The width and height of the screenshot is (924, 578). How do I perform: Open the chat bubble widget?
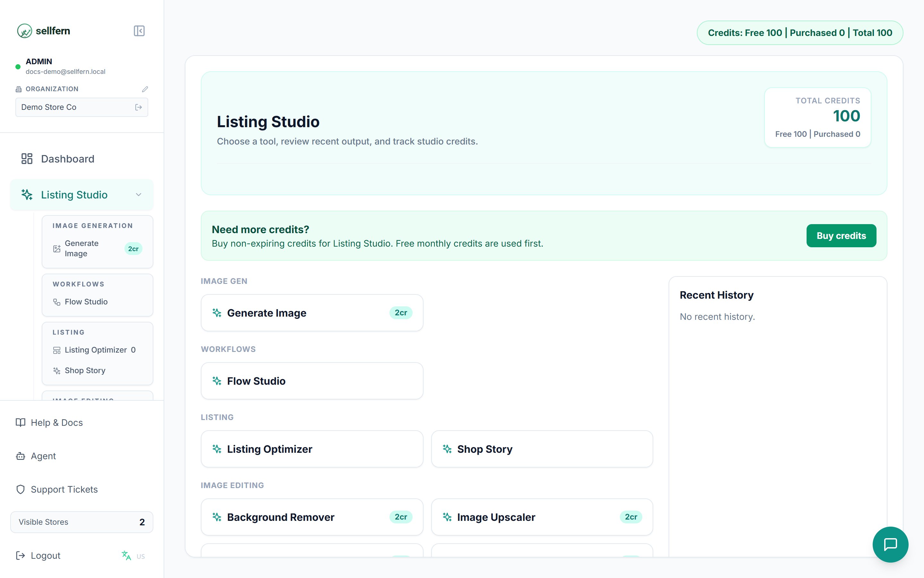point(890,544)
